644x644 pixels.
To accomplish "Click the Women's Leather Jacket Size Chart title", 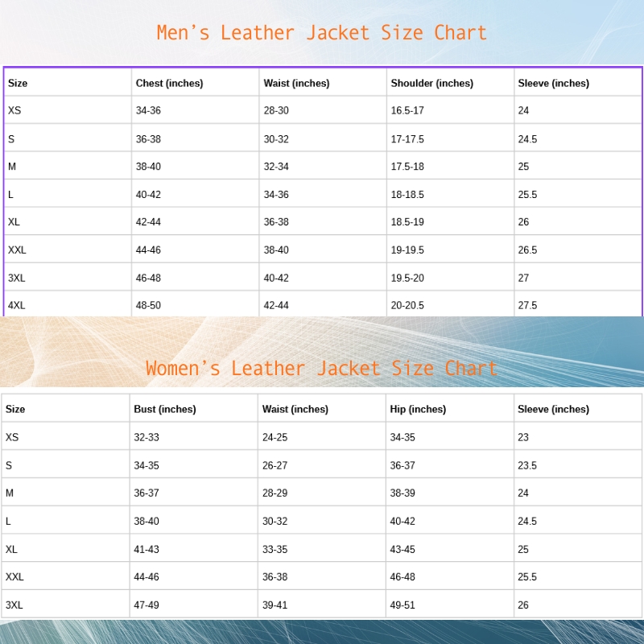I will [x=321, y=369].
